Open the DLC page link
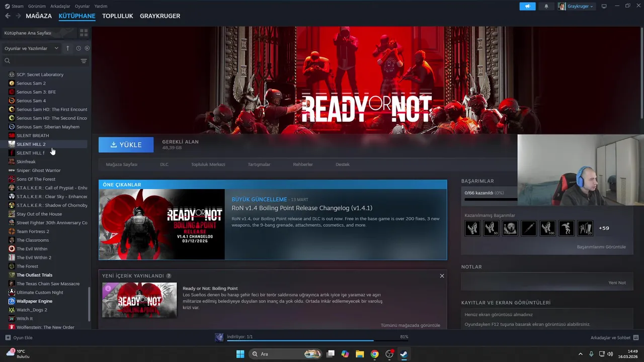This screenshot has width=644, height=362. (x=164, y=164)
